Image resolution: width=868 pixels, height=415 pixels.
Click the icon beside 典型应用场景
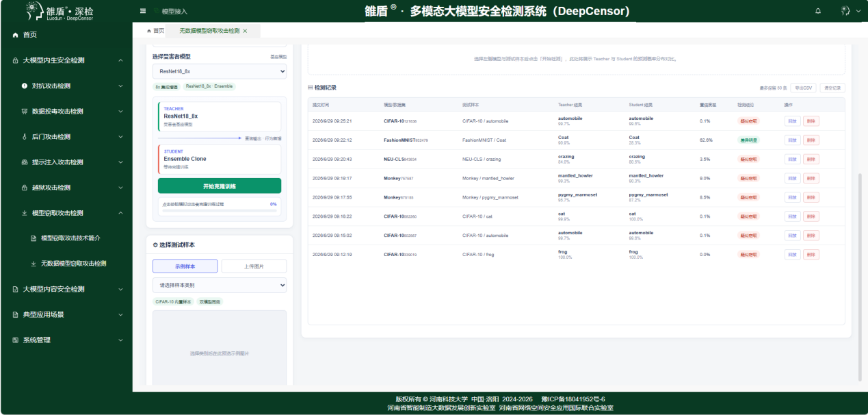coord(16,314)
